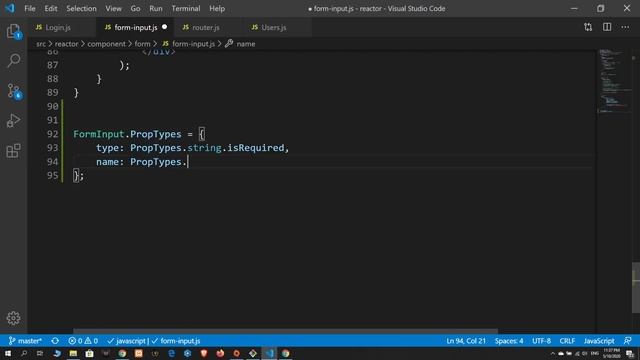This screenshot has width=640, height=360.
Task: Click the vertical scrollbar thumb
Action: coord(636,288)
